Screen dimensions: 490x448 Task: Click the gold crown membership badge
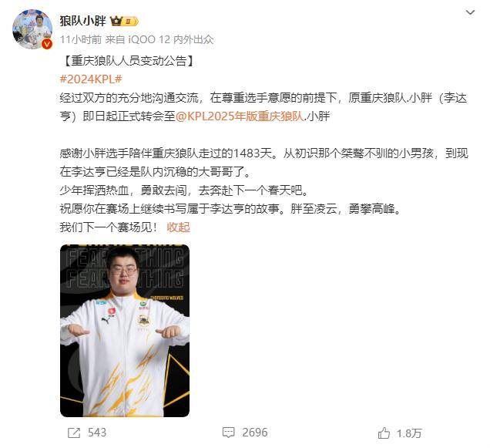click(x=116, y=22)
